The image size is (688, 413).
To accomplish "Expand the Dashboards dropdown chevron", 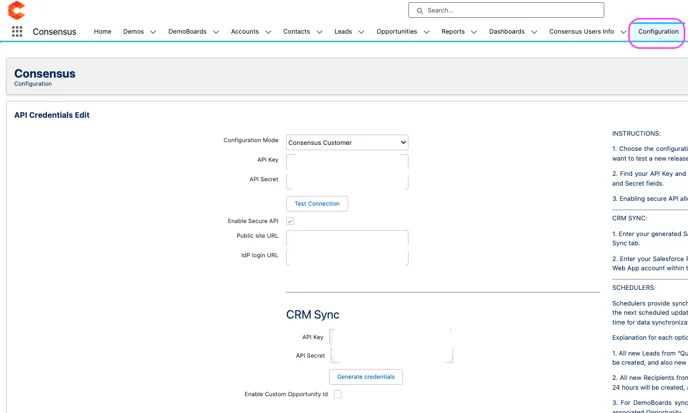I will pyautogui.click(x=534, y=32).
